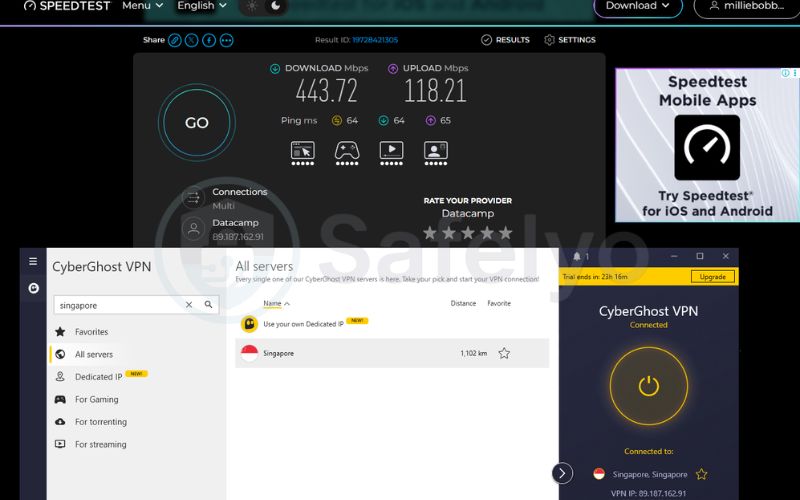Share result on X icon
The height and width of the screenshot is (500, 800).
[191, 40]
